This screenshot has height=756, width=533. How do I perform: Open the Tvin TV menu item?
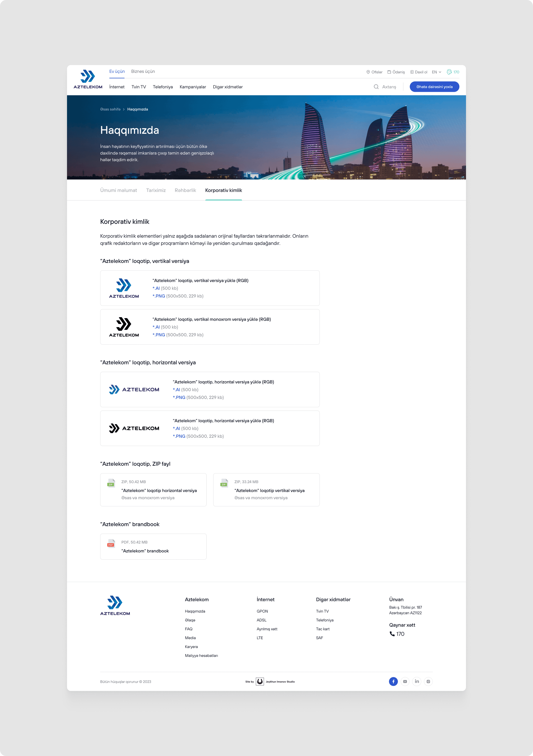click(x=139, y=87)
